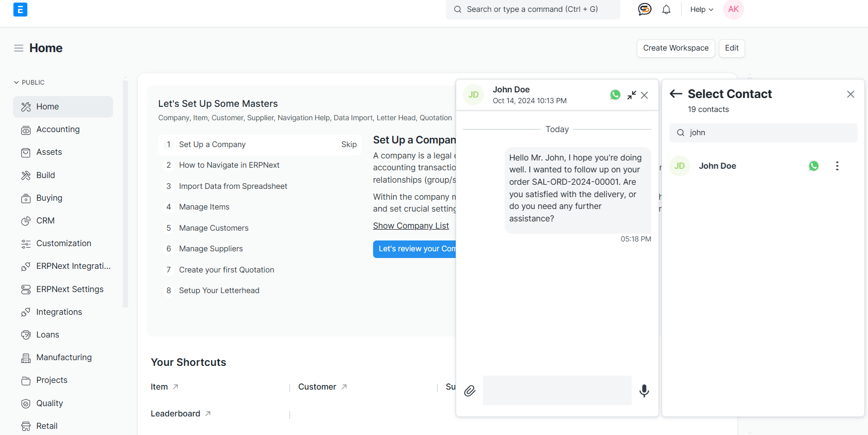868x435 pixels.
Task: Open the Integrations workspace
Action: 63,312
